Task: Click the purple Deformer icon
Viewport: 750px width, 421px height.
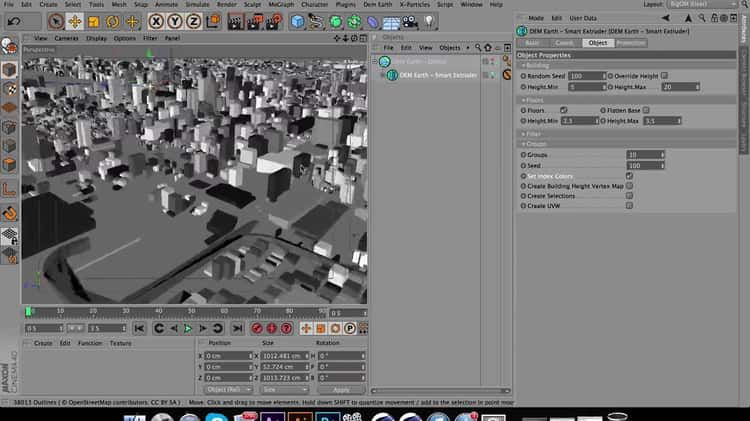Action: point(373,22)
